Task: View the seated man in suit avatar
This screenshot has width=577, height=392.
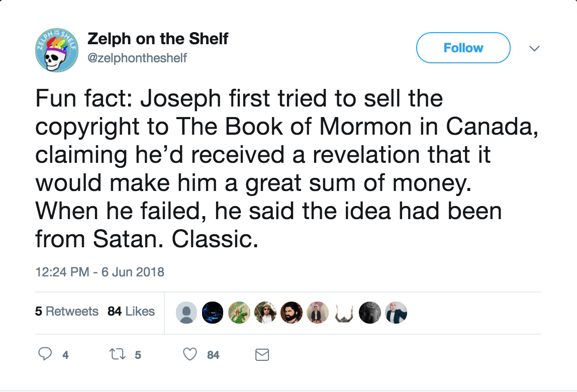Action: (x=318, y=313)
